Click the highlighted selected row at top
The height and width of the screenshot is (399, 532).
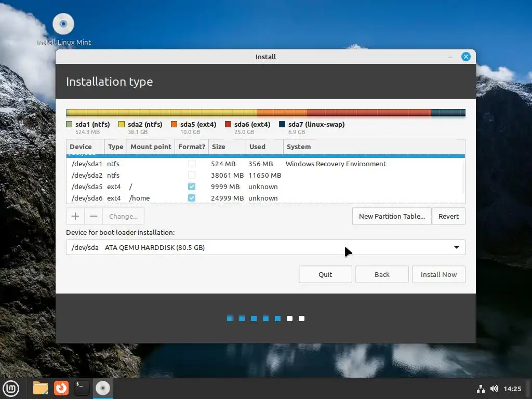pos(265,156)
